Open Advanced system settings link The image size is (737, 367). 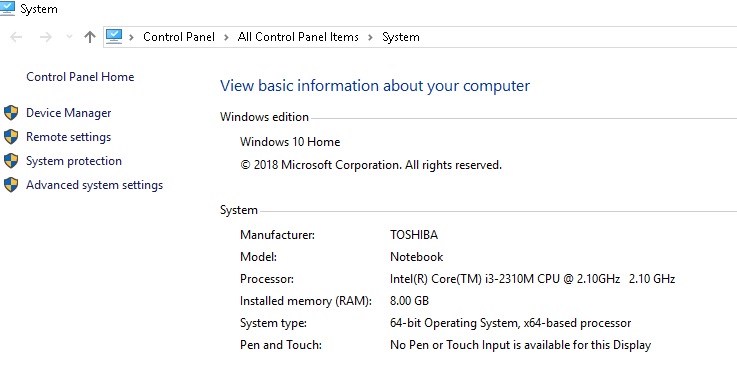[x=94, y=185]
